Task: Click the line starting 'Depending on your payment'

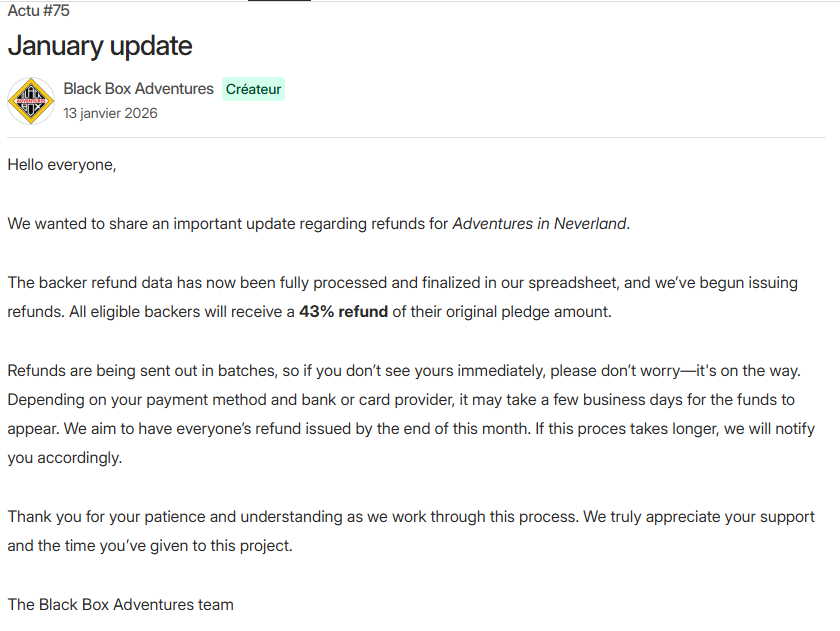Action: pos(400,400)
